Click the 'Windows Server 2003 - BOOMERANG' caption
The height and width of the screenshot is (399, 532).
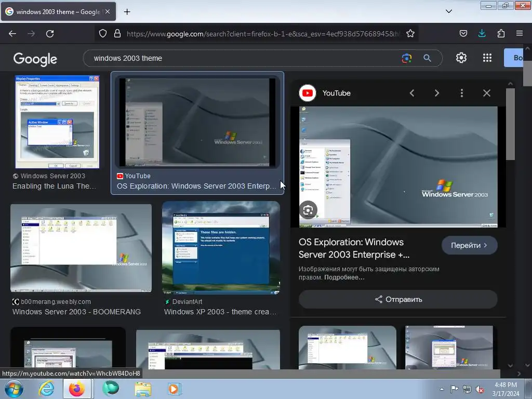click(x=77, y=312)
